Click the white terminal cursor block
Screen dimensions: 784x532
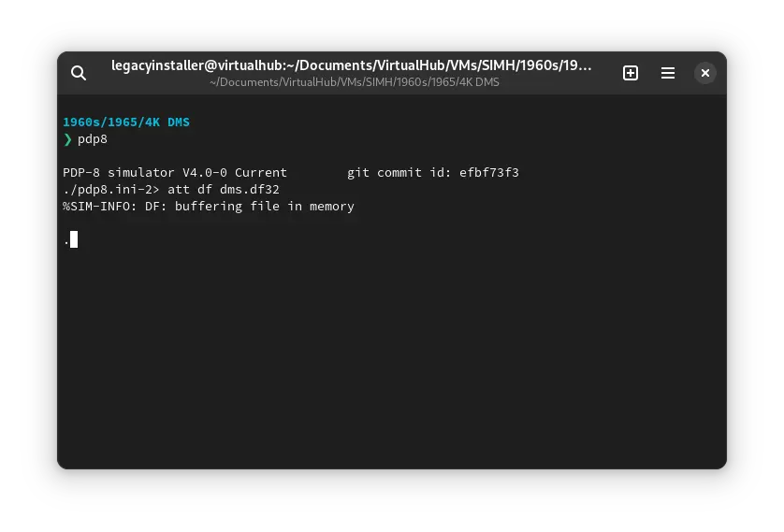pos(74,239)
